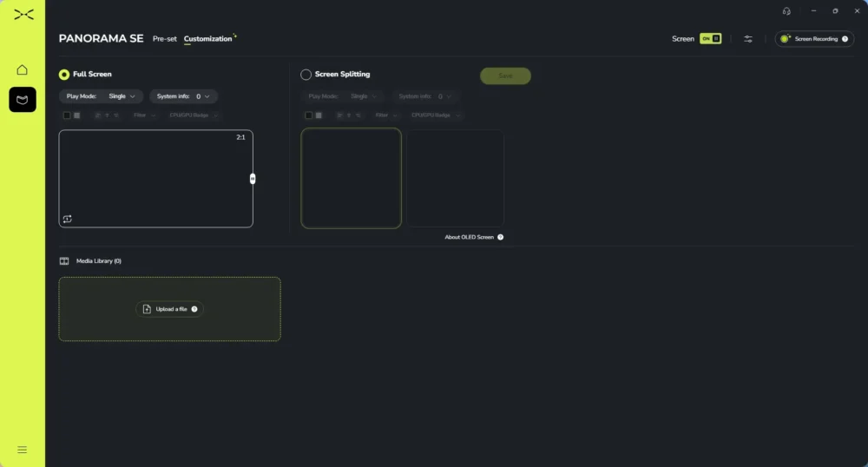868x467 pixels.
Task: Open Screen Splitting Filter dropdown
Action: 386,115
